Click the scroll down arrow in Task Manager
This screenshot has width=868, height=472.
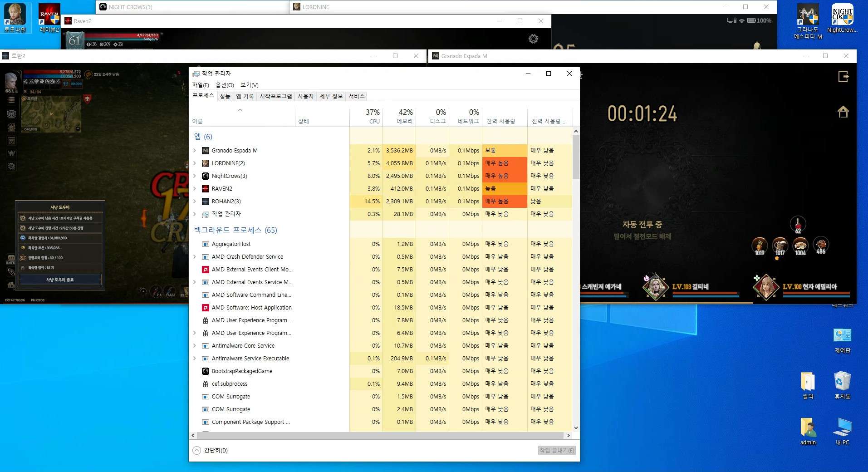tap(576, 428)
